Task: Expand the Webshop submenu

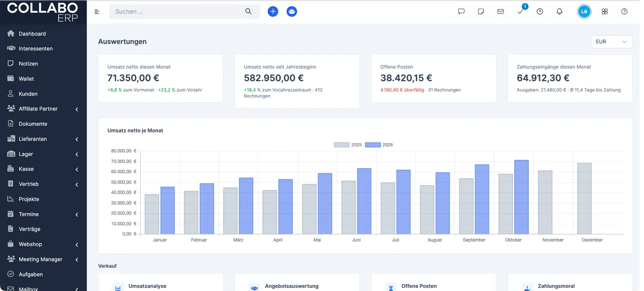Action: (77, 245)
